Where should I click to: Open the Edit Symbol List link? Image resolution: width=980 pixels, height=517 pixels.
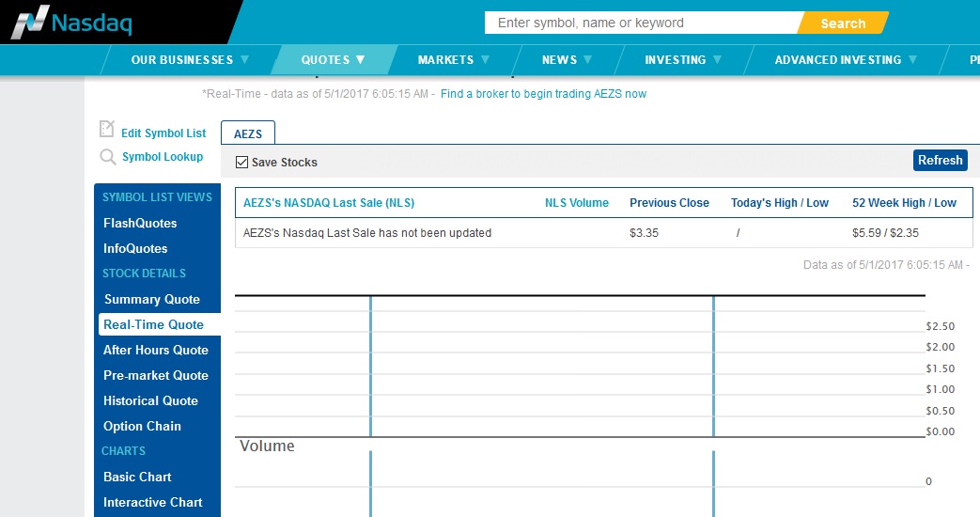(163, 133)
